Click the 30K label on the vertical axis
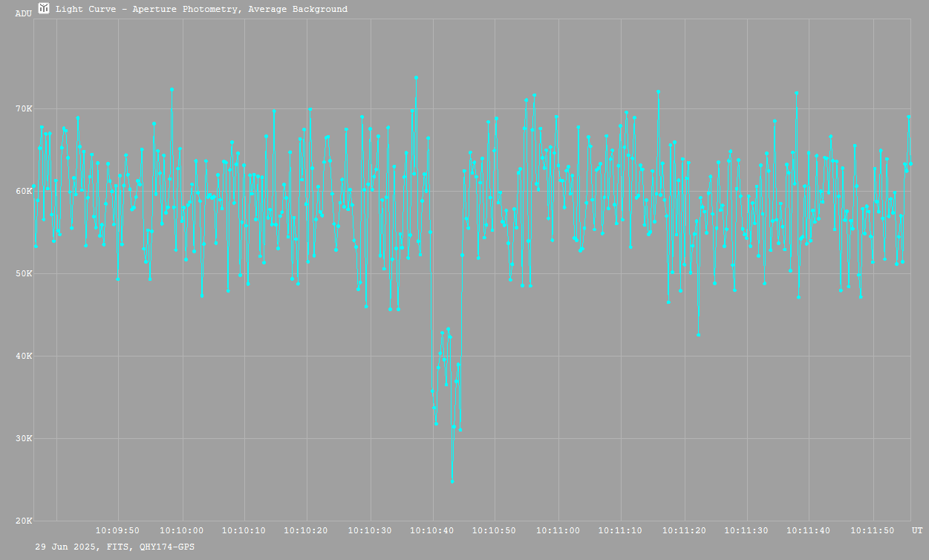This screenshot has width=929, height=560. [24, 439]
